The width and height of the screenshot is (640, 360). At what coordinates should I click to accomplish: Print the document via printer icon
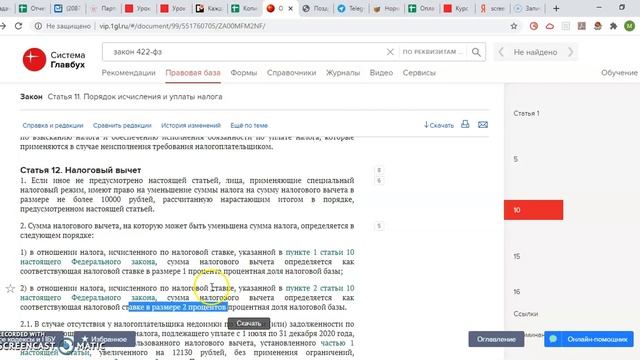[465, 124]
